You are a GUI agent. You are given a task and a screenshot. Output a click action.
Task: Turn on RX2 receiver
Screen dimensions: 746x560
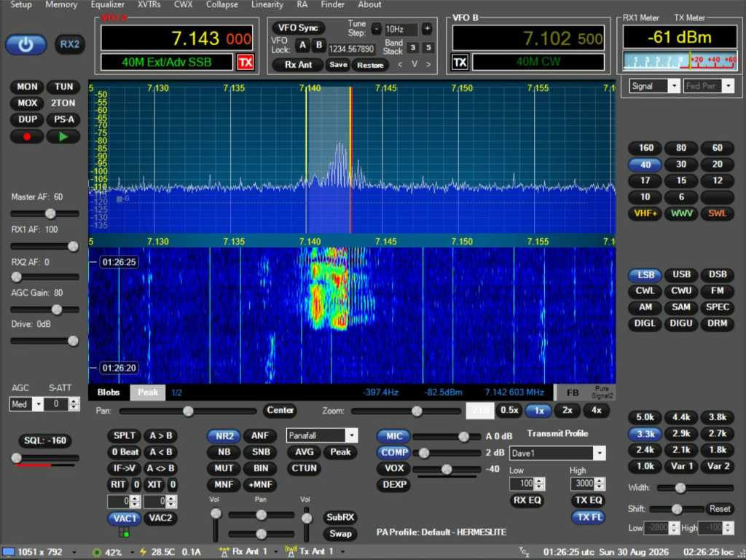(x=69, y=44)
